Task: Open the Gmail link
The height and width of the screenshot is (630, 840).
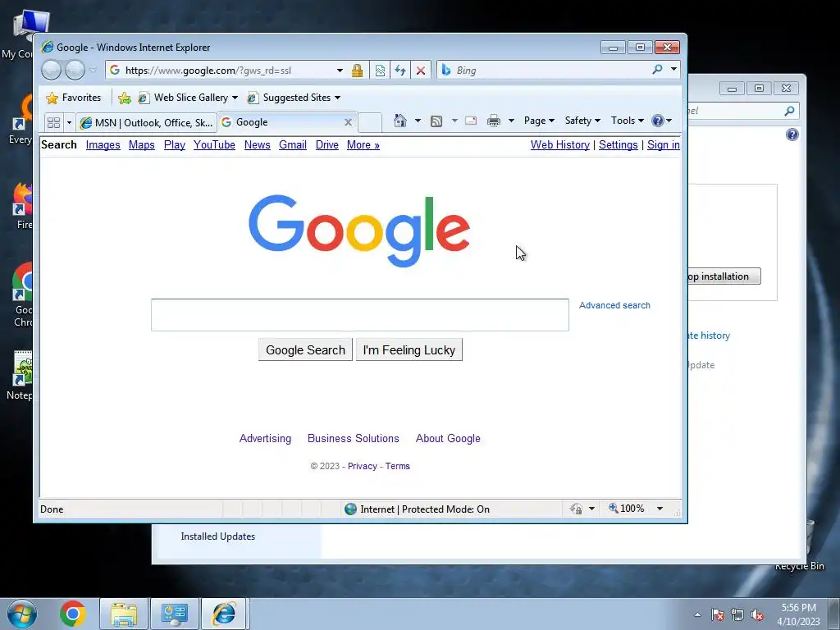Action: 293,144
